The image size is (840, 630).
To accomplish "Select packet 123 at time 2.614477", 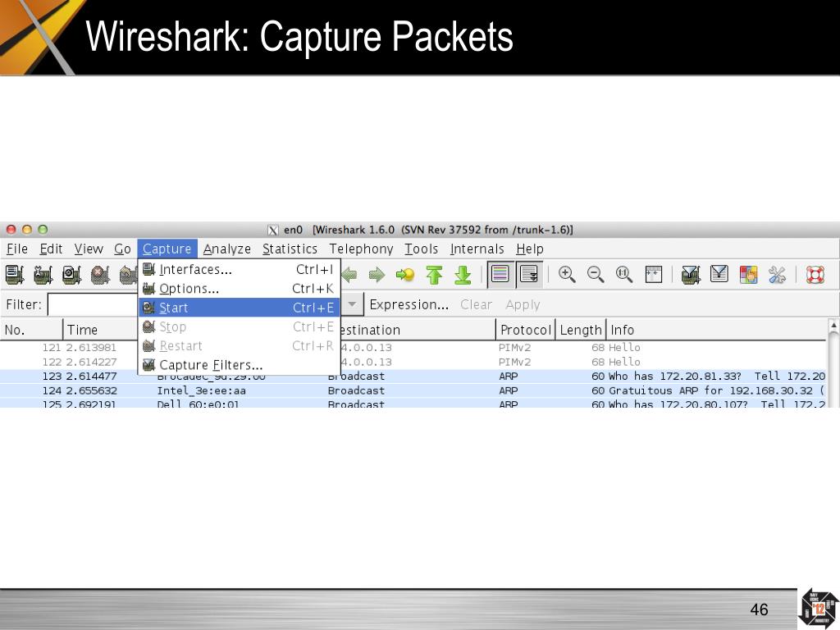I will click(413, 376).
